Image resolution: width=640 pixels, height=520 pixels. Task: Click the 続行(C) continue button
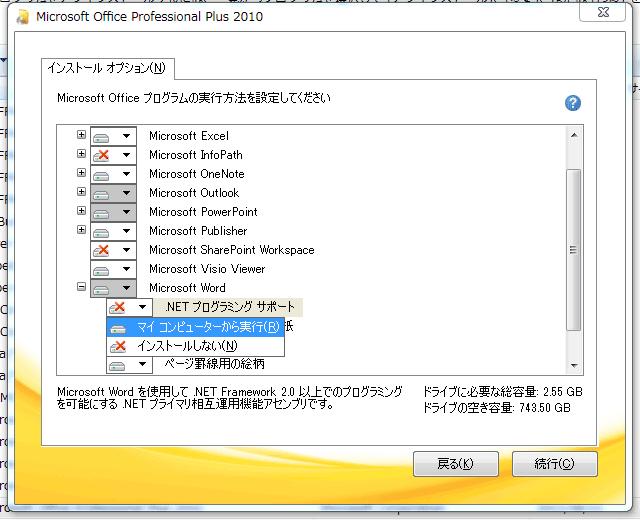click(x=555, y=464)
